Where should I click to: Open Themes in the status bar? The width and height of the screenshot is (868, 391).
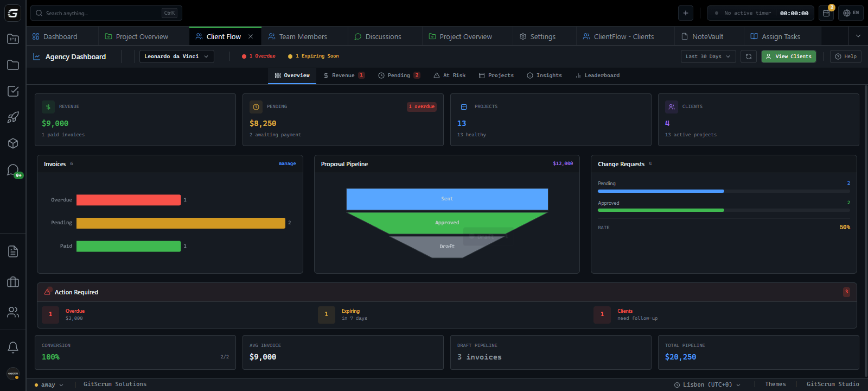coord(775,384)
